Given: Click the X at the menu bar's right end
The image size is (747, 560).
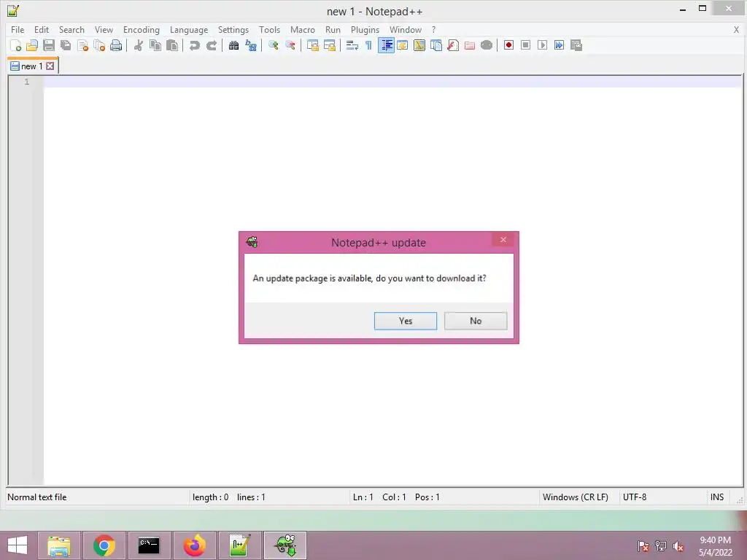Looking at the screenshot, I should pos(736,29).
